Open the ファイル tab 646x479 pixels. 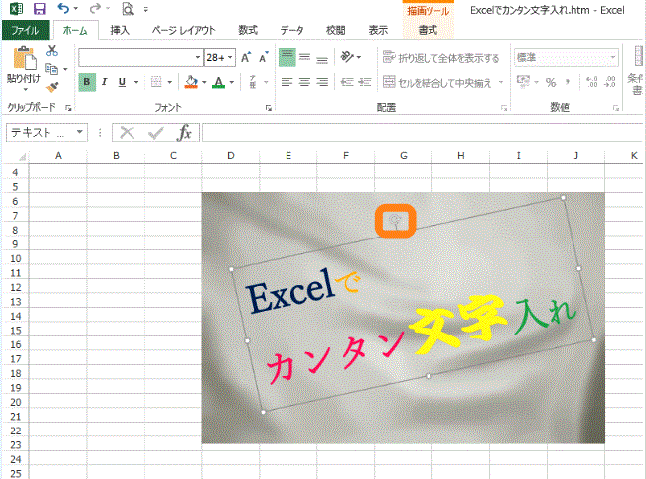26,30
